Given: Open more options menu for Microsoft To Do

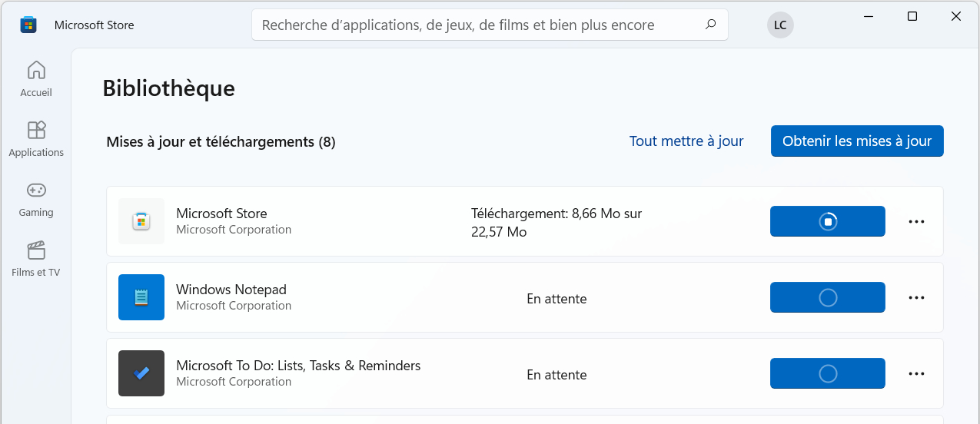Looking at the screenshot, I should (x=916, y=373).
